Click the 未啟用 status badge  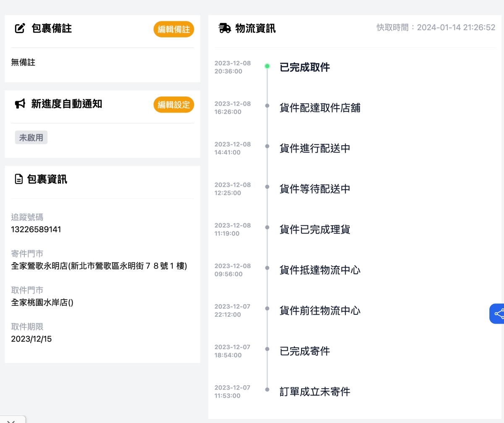31,138
